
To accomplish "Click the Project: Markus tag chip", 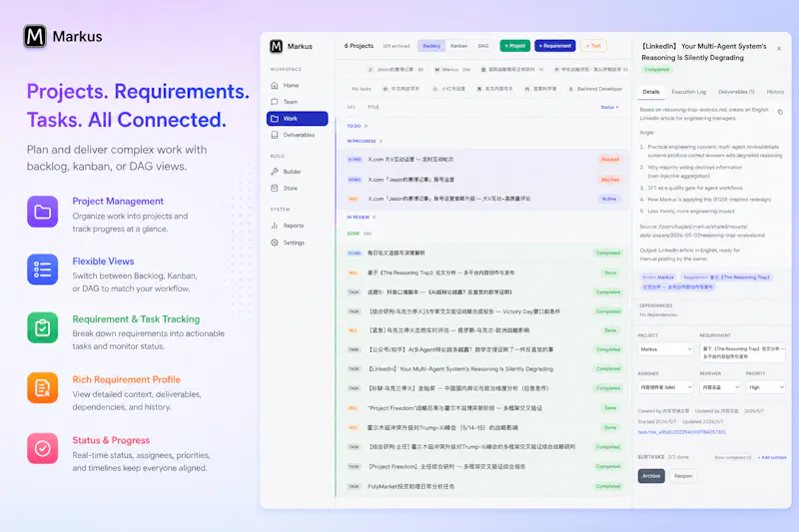I will point(658,277).
